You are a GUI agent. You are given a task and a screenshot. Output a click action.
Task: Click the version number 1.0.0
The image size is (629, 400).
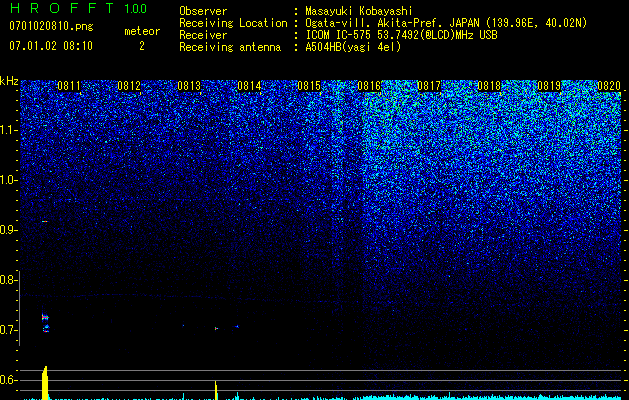135,8
